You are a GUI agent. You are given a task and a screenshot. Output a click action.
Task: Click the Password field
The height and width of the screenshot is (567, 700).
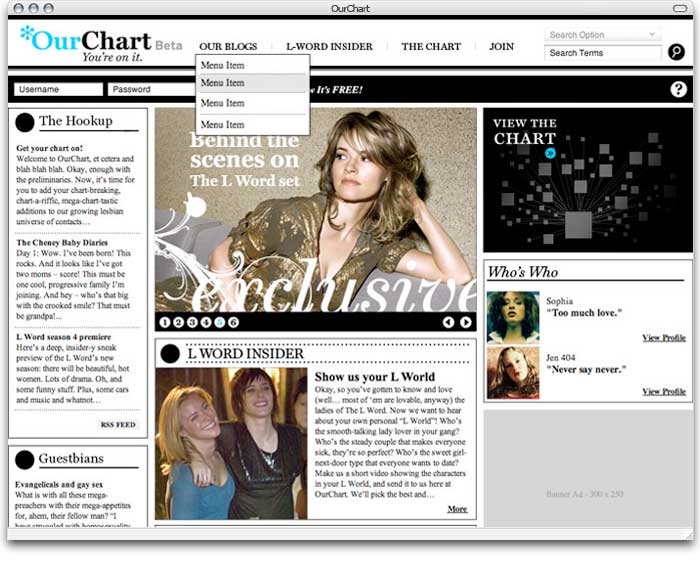coord(152,89)
